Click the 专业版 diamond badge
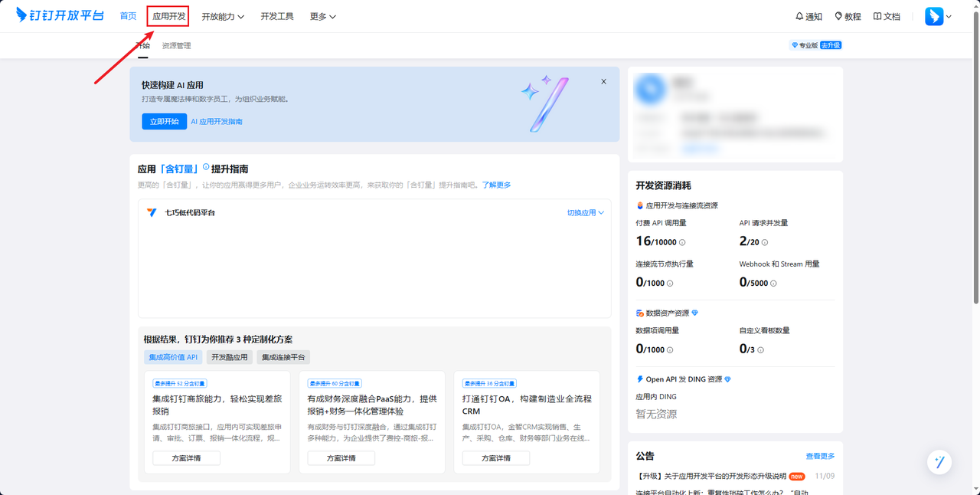This screenshot has height=495, width=980. coord(805,45)
